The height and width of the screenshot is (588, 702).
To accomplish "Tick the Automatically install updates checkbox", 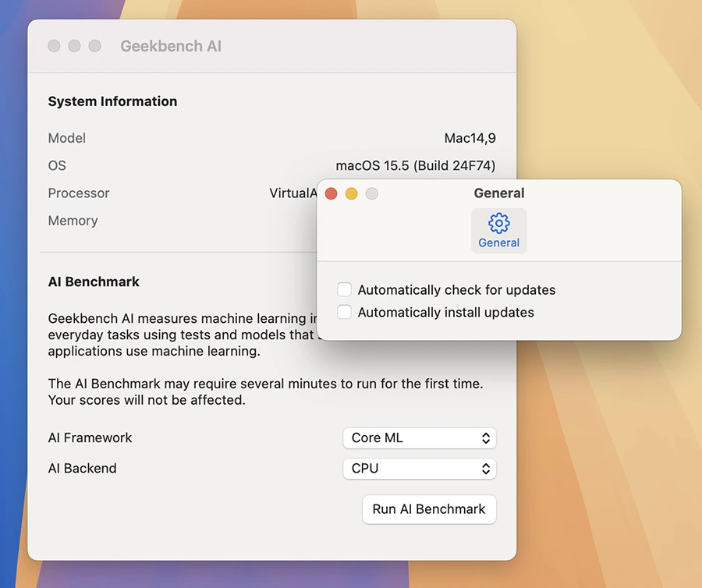I will click(x=344, y=313).
